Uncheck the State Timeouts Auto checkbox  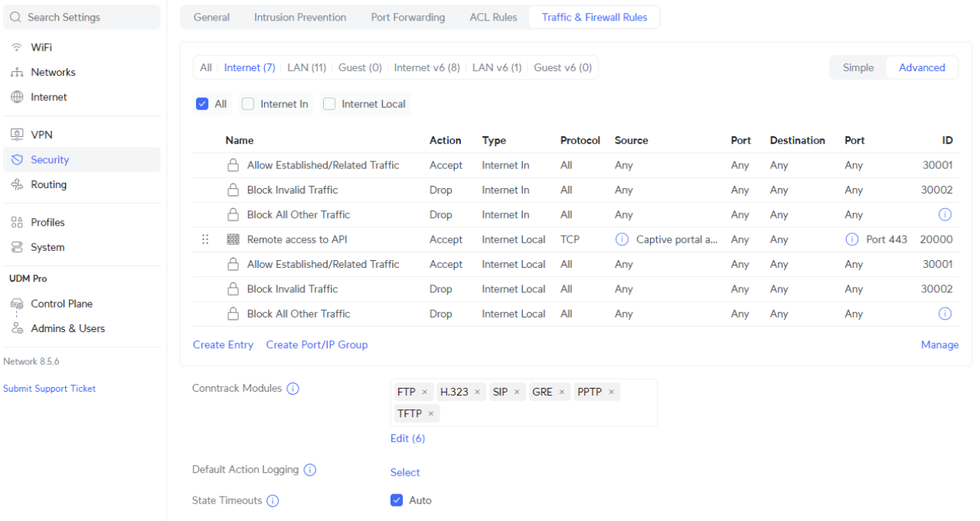[397, 500]
